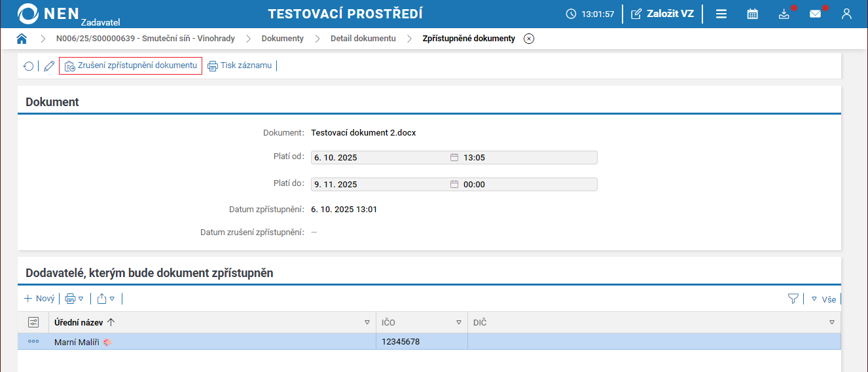
Task: Click the filter funnel icon
Action: 793,299
